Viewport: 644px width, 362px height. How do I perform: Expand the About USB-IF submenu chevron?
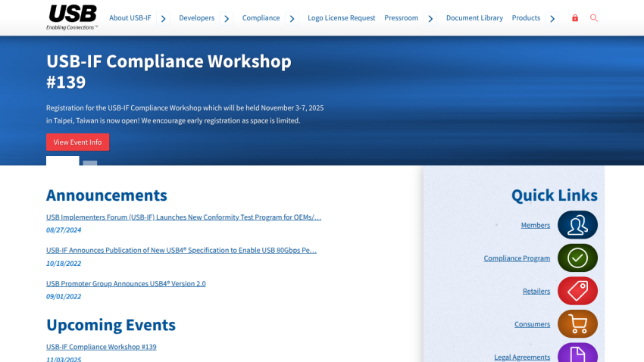(x=164, y=18)
